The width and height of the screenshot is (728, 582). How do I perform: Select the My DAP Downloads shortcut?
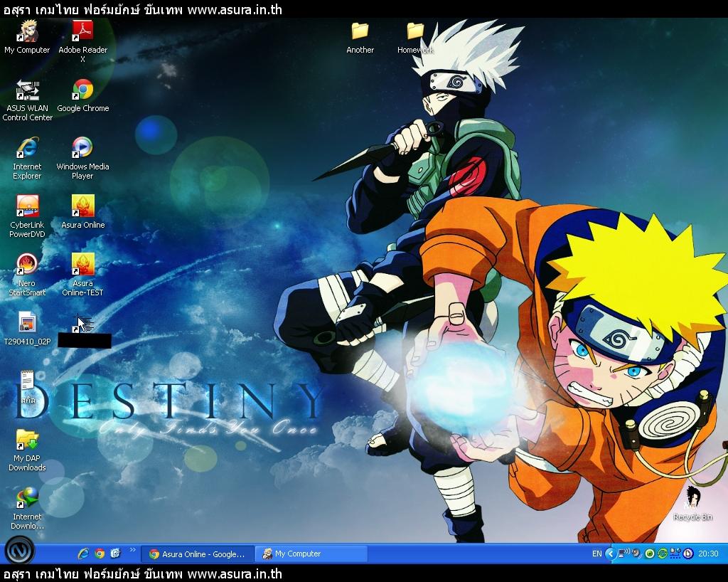pos(27,450)
